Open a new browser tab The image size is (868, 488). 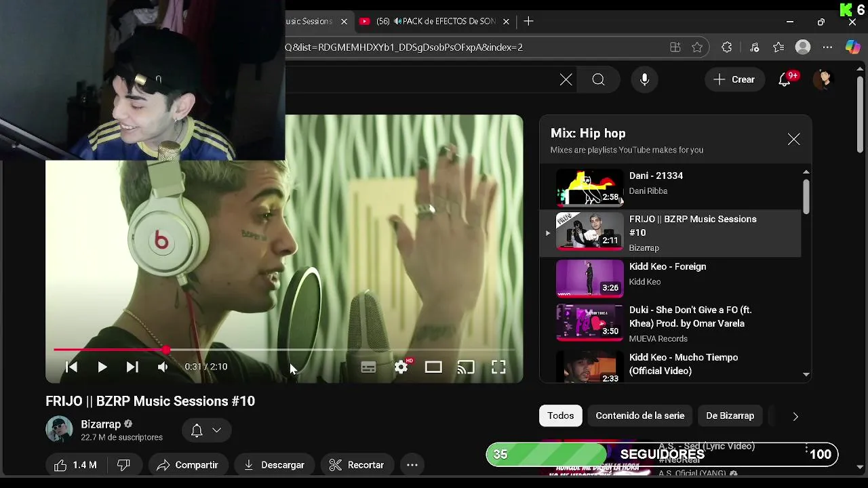tap(528, 22)
